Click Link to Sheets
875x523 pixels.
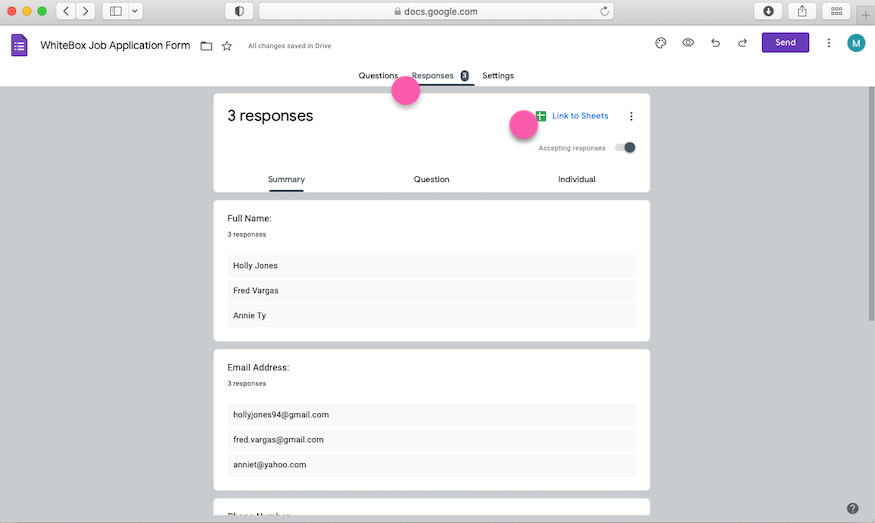(x=579, y=116)
